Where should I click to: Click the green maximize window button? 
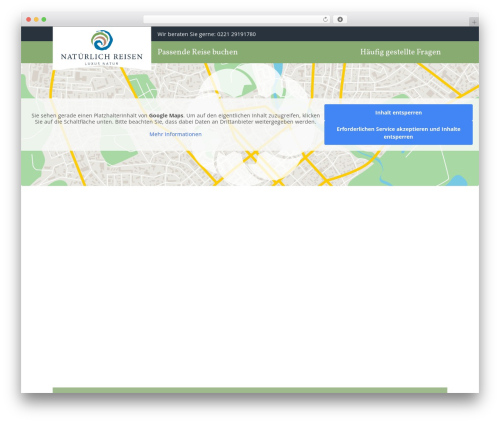click(44, 19)
